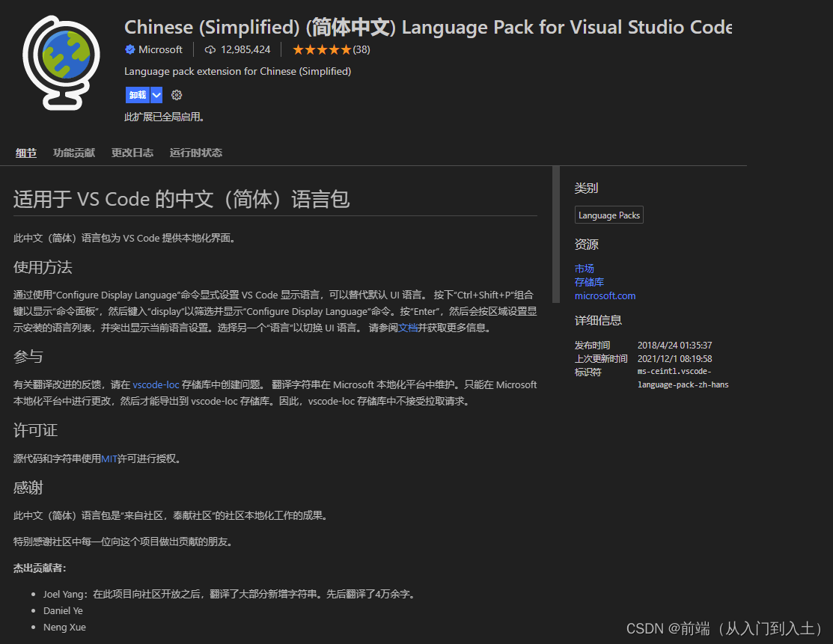Screen dimensions: 833x644
Task: Click the 感谢 section heading
Action: coord(28,488)
